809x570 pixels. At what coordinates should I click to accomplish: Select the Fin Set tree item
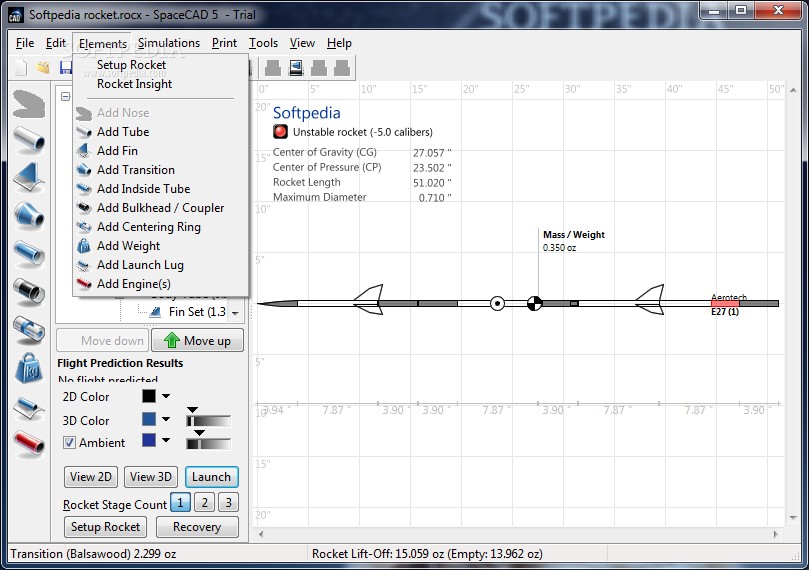click(x=189, y=312)
